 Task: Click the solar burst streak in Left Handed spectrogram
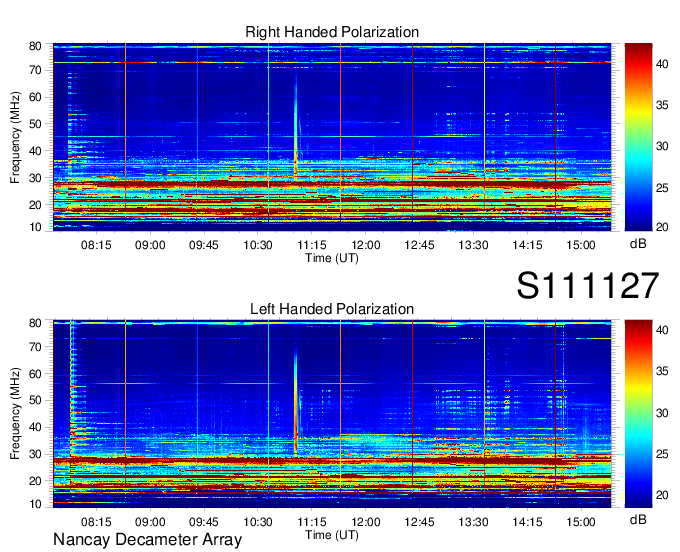click(296, 401)
